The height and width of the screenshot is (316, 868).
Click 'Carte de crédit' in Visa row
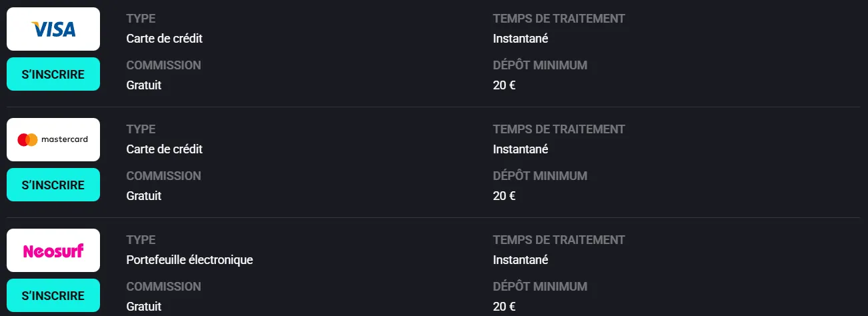point(164,39)
